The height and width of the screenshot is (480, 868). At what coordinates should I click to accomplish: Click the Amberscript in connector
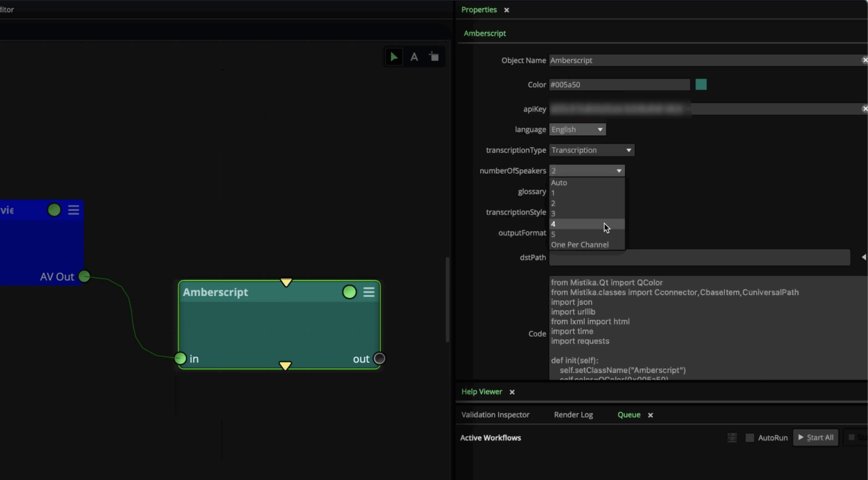(x=180, y=358)
